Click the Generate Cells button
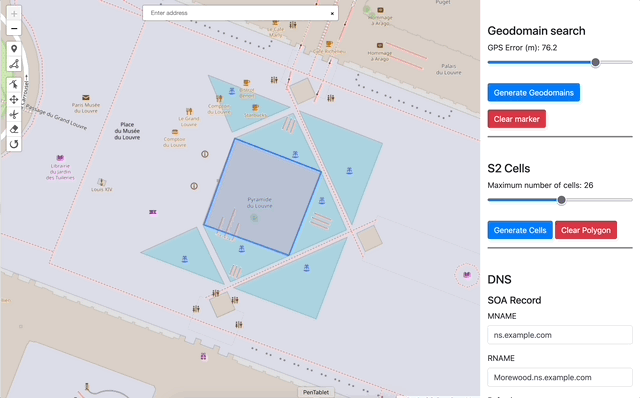 coord(520,230)
